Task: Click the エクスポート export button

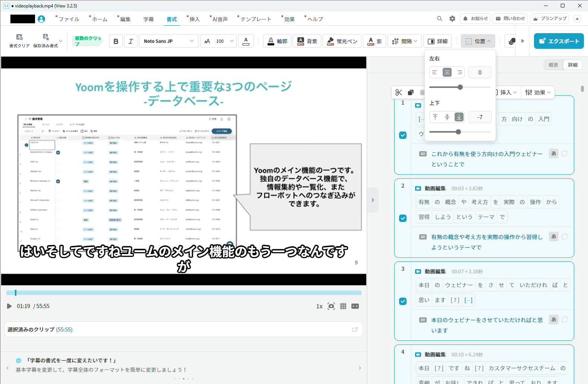Action: point(559,41)
